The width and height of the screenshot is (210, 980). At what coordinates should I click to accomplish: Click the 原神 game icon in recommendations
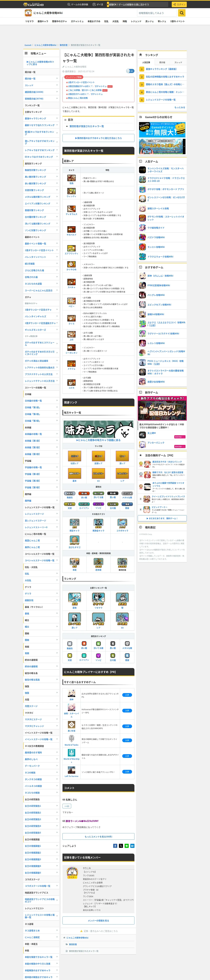71,693
